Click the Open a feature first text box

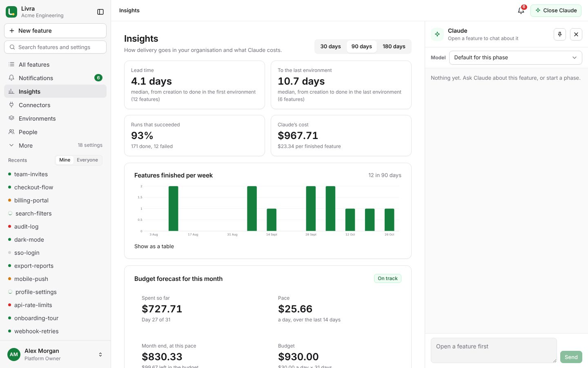coord(494,350)
